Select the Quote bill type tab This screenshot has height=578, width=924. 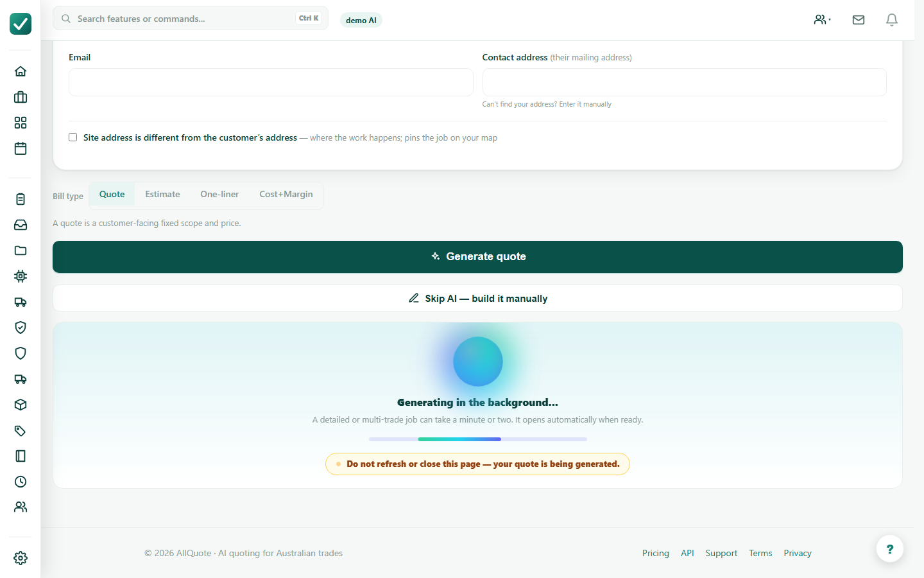click(112, 194)
